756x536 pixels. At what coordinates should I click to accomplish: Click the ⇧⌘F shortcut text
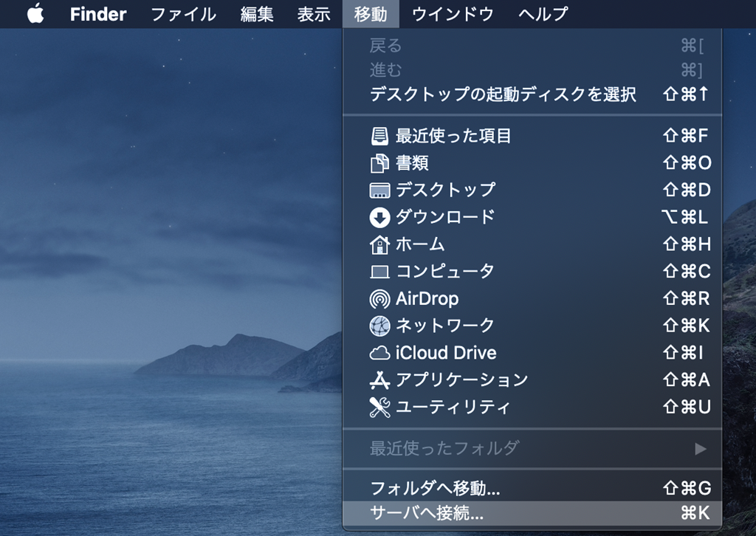686,136
